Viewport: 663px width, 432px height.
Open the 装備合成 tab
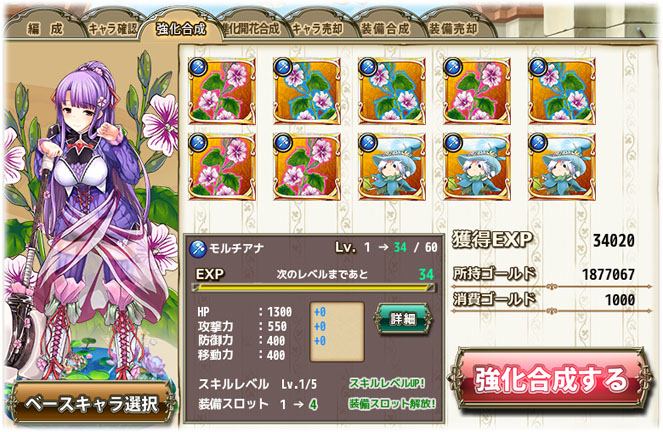click(x=386, y=28)
